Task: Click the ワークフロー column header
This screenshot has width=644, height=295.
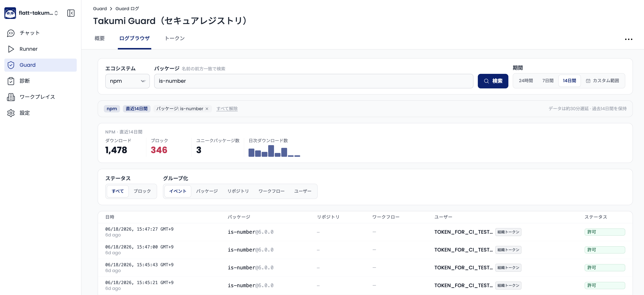Action: [386, 217]
